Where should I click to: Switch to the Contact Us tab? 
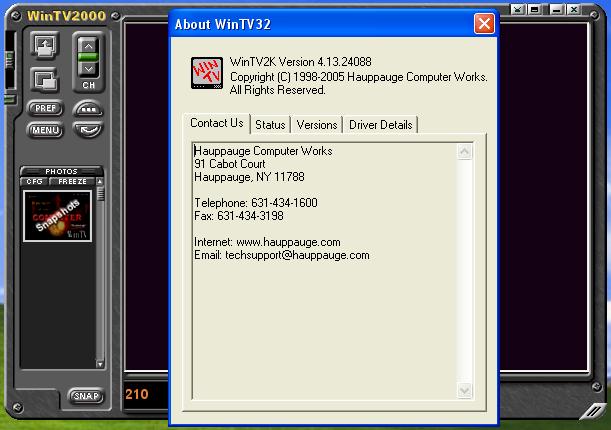[217, 123]
